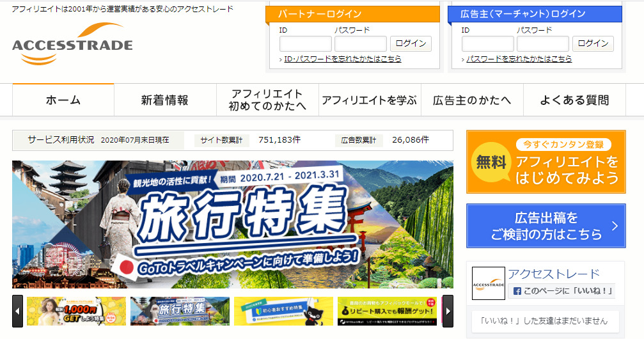Click the main 旅行特集 banner
The image size is (644, 339).
[233, 225]
